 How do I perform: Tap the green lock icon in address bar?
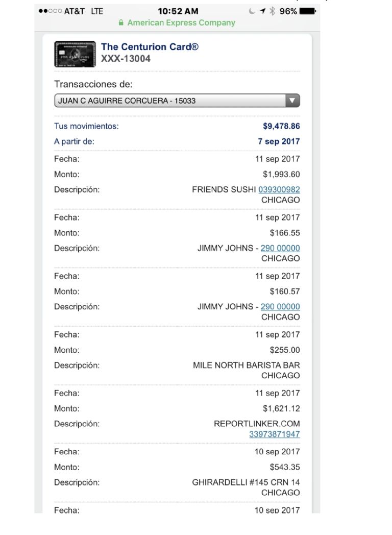coord(121,23)
